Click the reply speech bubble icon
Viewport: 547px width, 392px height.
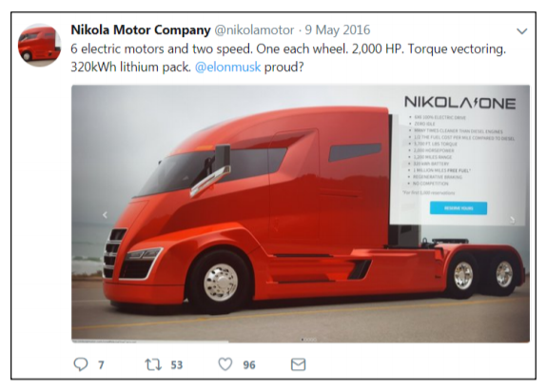click(81, 364)
